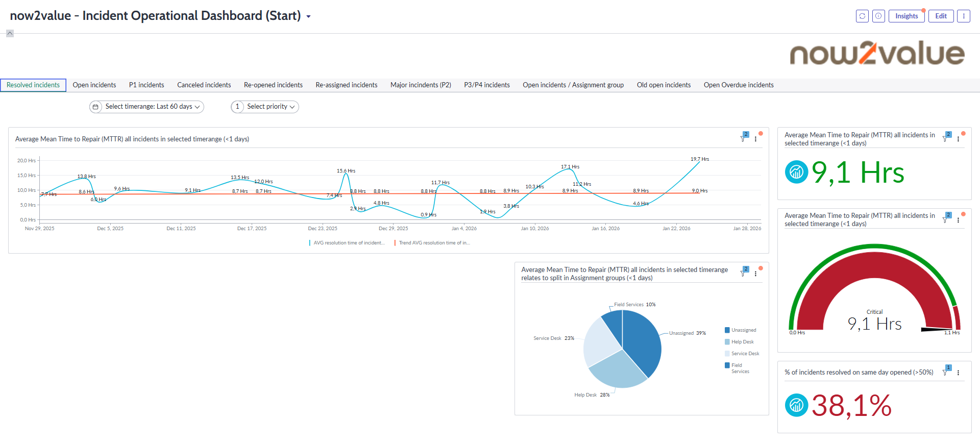Collapse the header with the up chevron
This screenshot has width=980, height=444.
point(10,33)
